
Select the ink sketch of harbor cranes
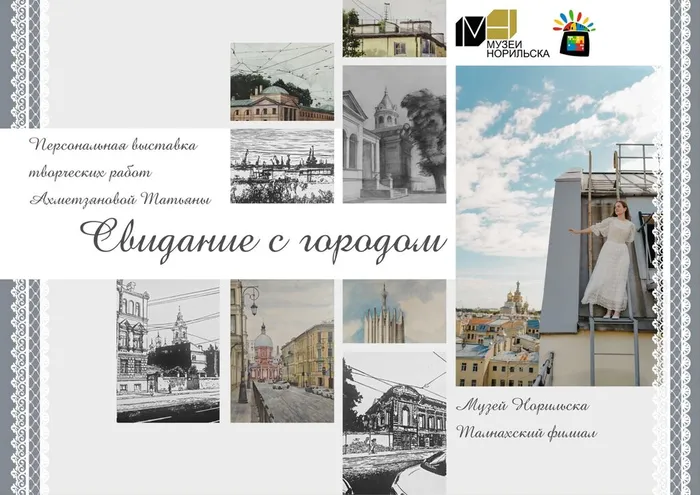click(x=282, y=166)
